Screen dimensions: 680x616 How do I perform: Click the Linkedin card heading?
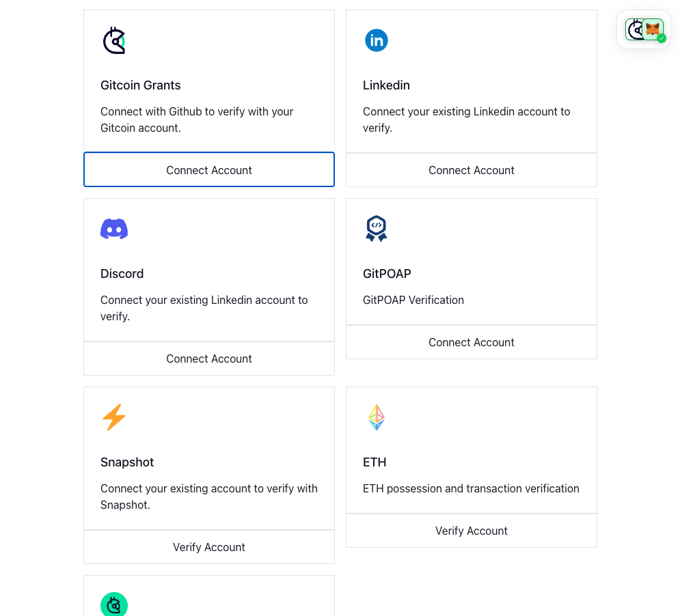click(x=386, y=85)
